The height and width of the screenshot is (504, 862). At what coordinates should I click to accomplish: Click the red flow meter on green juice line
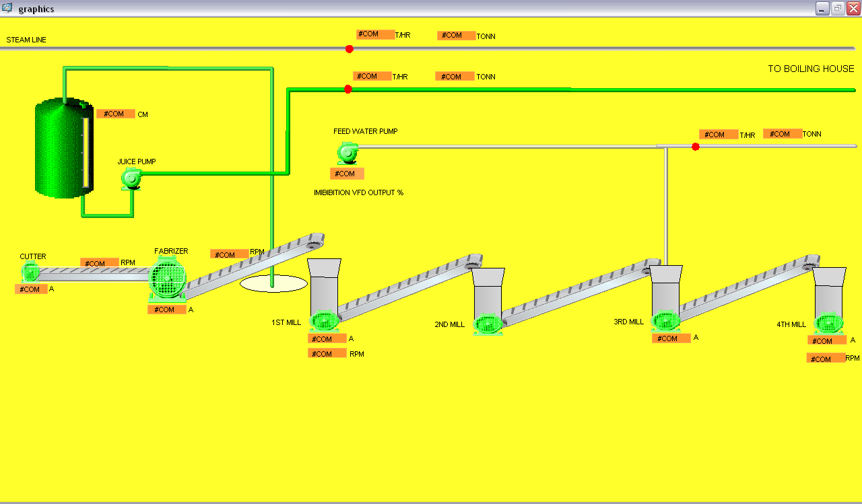(347, 89)
